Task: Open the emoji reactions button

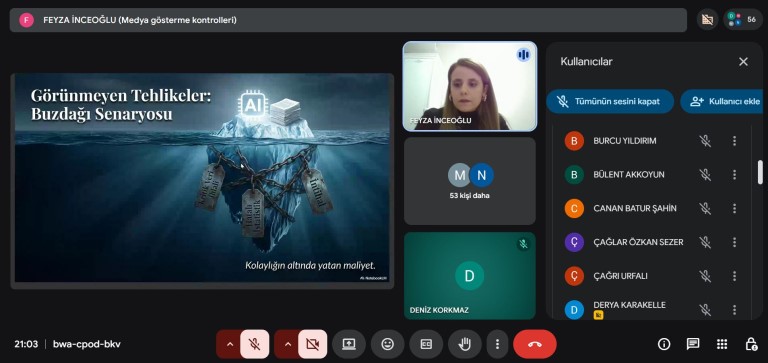Action: coord(387,344)
